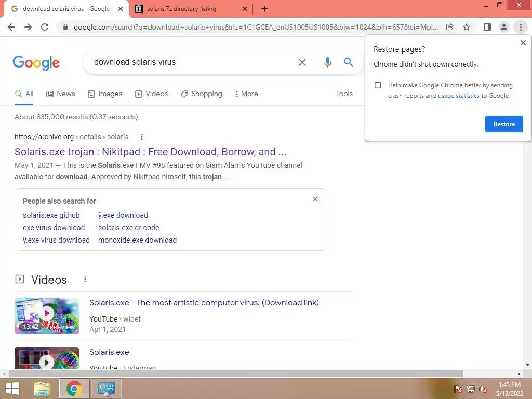532x399 pixels.
Task: Search for exe virus download
Action: pos(54,228)
